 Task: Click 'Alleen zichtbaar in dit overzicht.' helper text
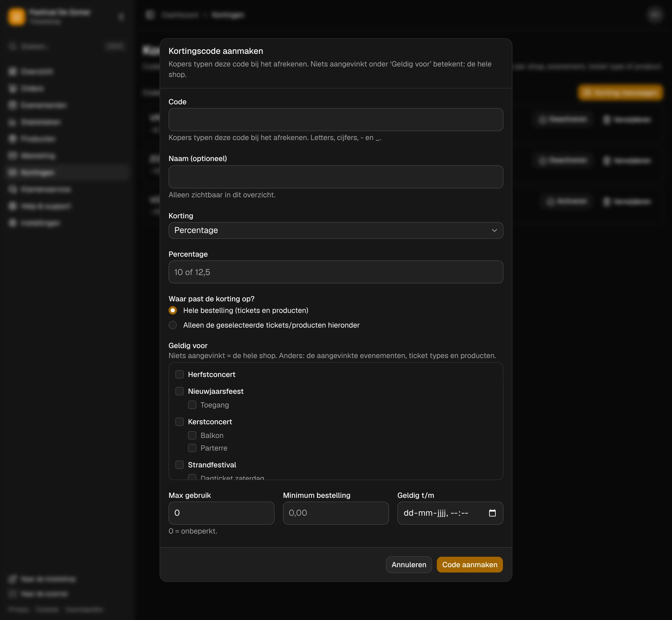(222, 195)
